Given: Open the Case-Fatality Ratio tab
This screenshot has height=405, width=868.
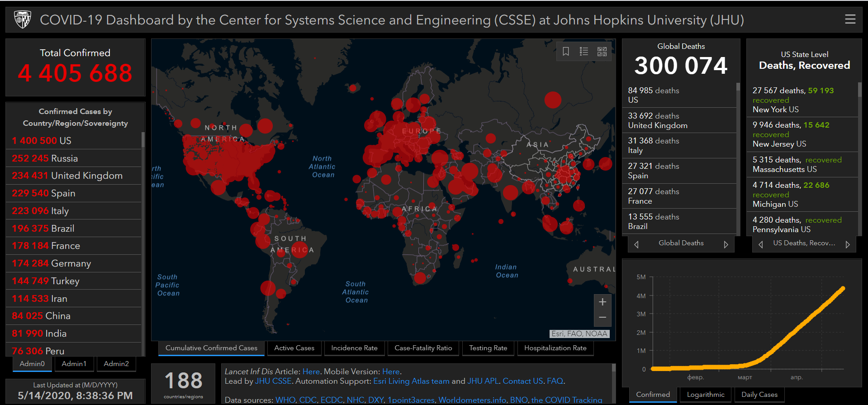Looking at the screenshot, I should click(x=423, y=348).
